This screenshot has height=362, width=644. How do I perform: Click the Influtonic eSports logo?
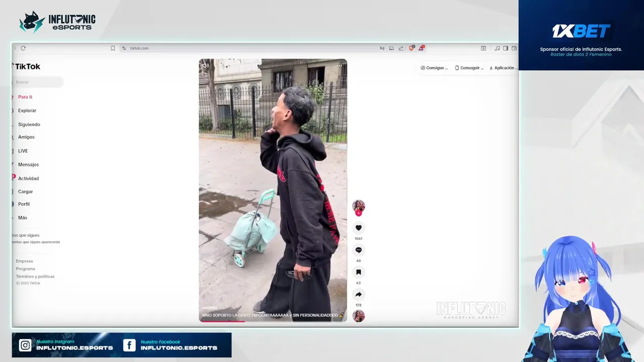(x=57, y=22)
